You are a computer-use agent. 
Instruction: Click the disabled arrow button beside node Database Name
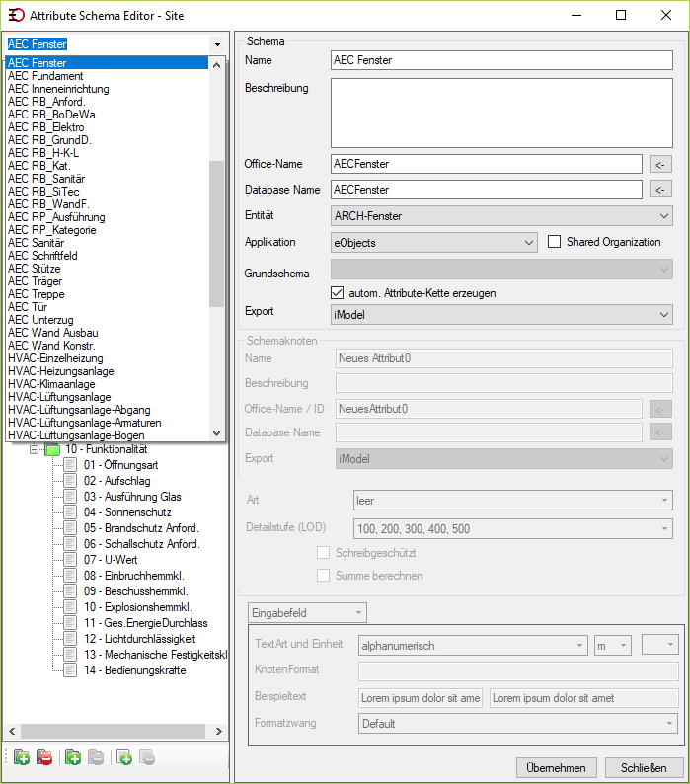[660, 432]
